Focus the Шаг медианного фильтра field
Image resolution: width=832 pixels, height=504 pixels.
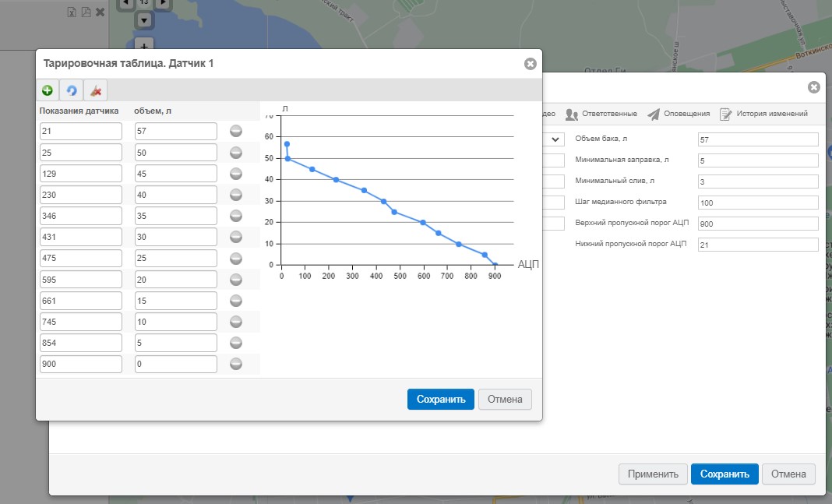[x=758, y=203]
